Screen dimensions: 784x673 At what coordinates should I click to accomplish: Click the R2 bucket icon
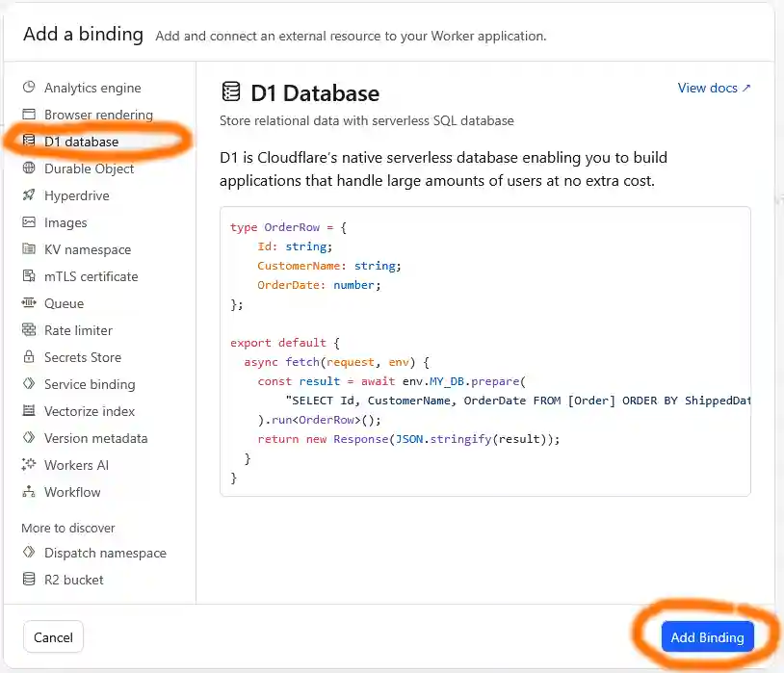pyautogui.click(x=29, y=580)
